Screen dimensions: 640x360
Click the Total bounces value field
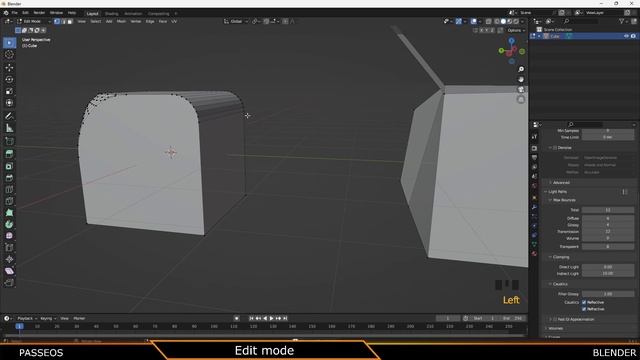click(x=608, y=210)
